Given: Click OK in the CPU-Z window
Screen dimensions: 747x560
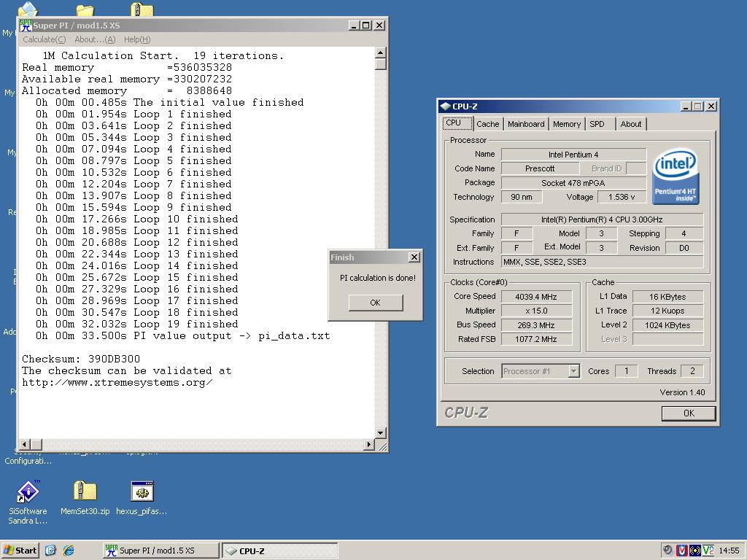Looking at the screenshot, I should 689,413.
